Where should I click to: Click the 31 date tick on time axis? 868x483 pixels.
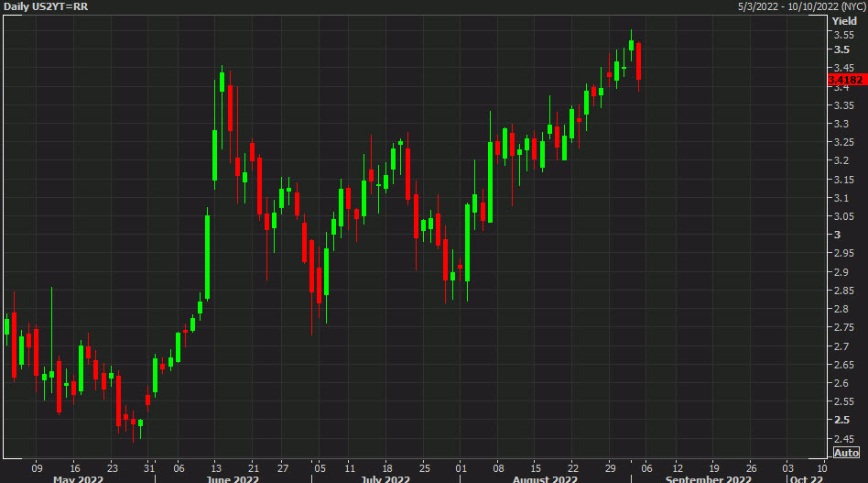point(149,468)
